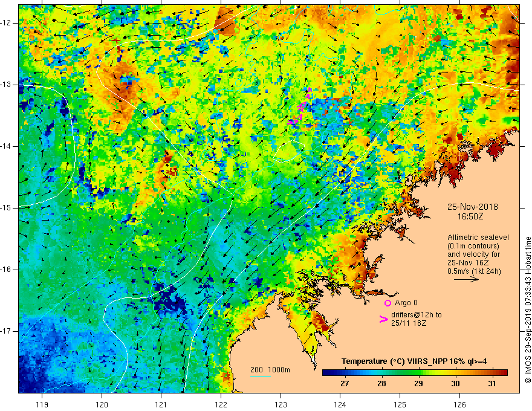Select the time label '16:50Z'
The width and height of the screenshot is (532, 411).
click(470, 216)
